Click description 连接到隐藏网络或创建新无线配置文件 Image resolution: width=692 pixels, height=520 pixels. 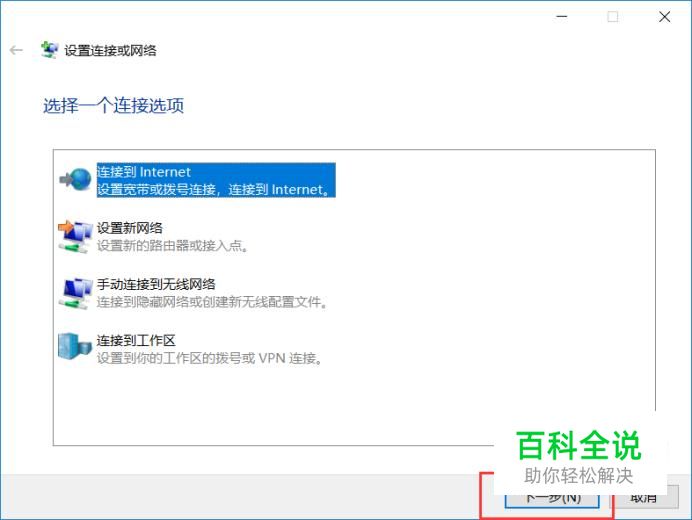(212, 302)
